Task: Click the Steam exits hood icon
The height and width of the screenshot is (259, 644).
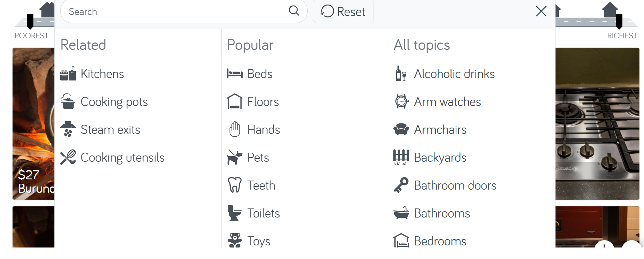Action: click(x=68, y=129)
